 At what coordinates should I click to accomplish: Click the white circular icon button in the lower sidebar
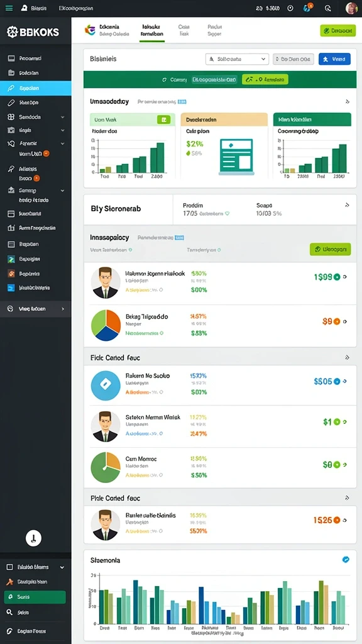(x=34, y=538)
